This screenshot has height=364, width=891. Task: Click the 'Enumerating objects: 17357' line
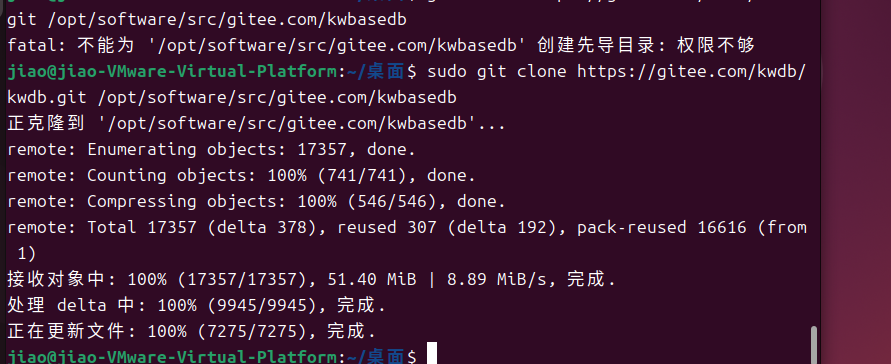pos(211,150)
